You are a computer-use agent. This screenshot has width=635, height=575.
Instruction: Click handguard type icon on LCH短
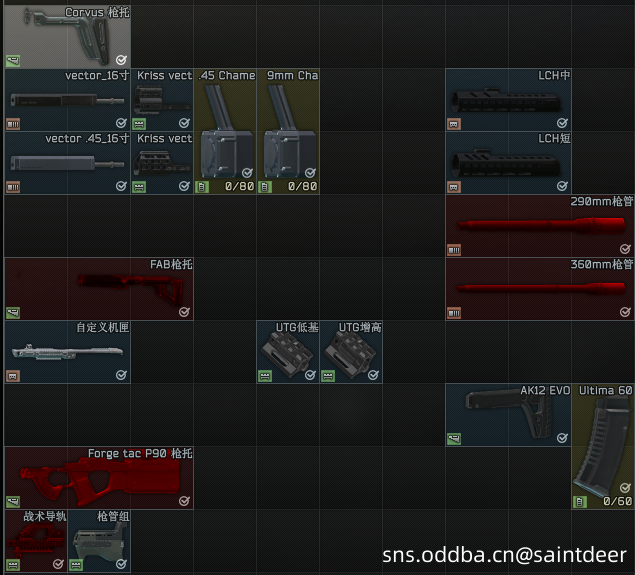pos(454,187)
